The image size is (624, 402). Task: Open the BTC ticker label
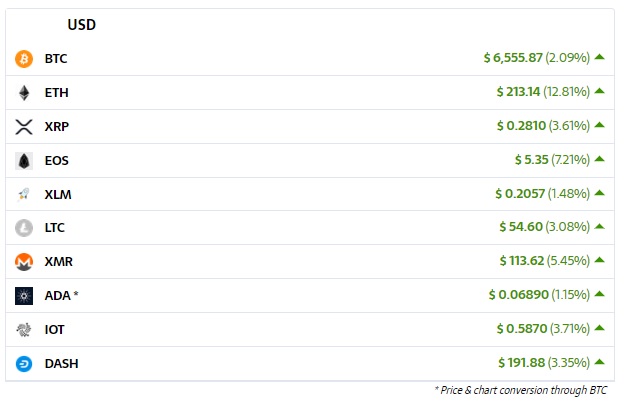click(x=56, y=59)
